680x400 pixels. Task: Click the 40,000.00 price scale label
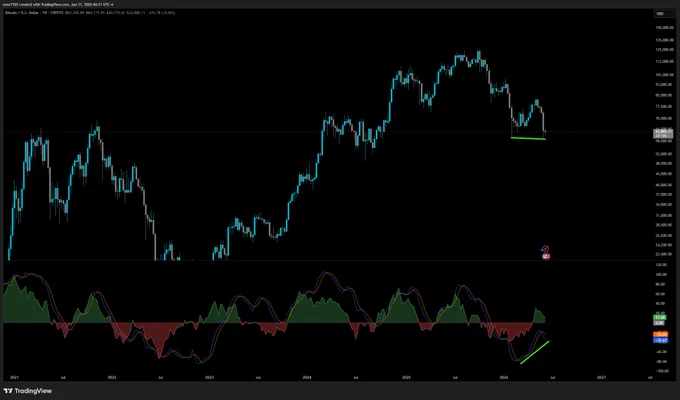pyautogui.click(x=665, y=185)
